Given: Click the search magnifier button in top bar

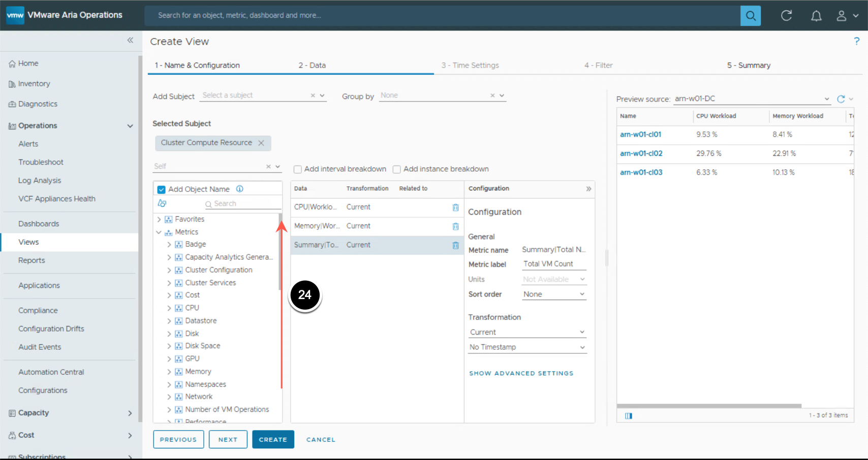Looking at the screenshot, I should click(x=750, y=16).
